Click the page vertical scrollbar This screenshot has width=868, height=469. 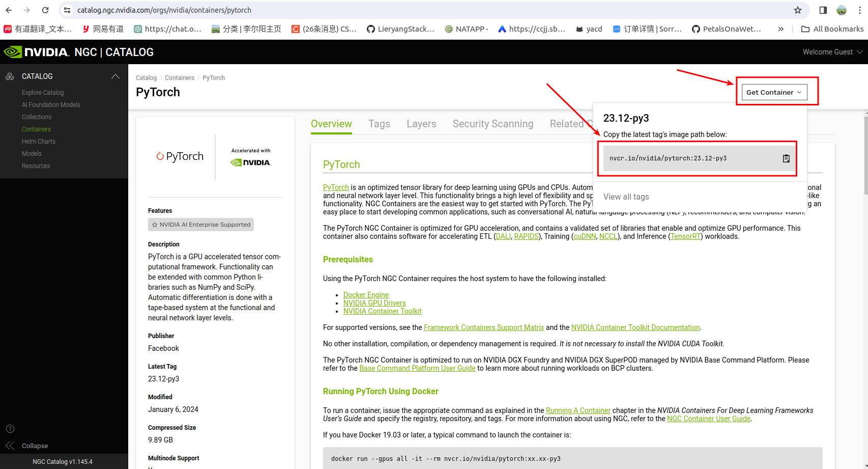pos(866,155)
